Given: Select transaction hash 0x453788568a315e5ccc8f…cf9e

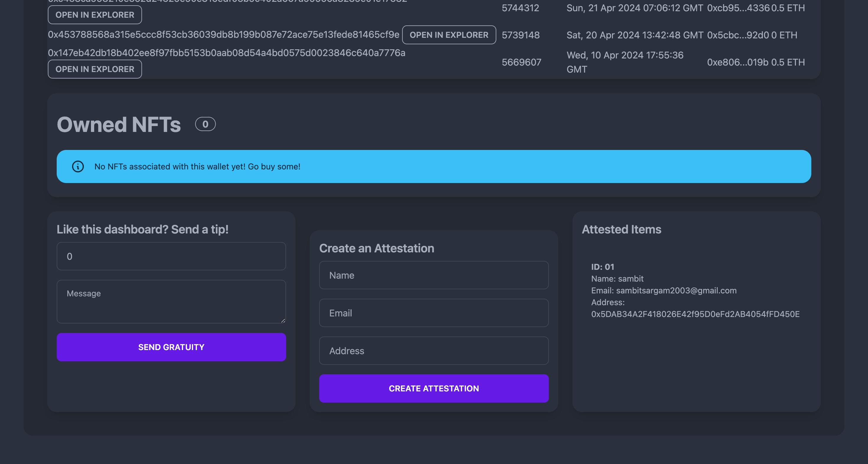Looking at the screenshot, I should click(223, 35).
